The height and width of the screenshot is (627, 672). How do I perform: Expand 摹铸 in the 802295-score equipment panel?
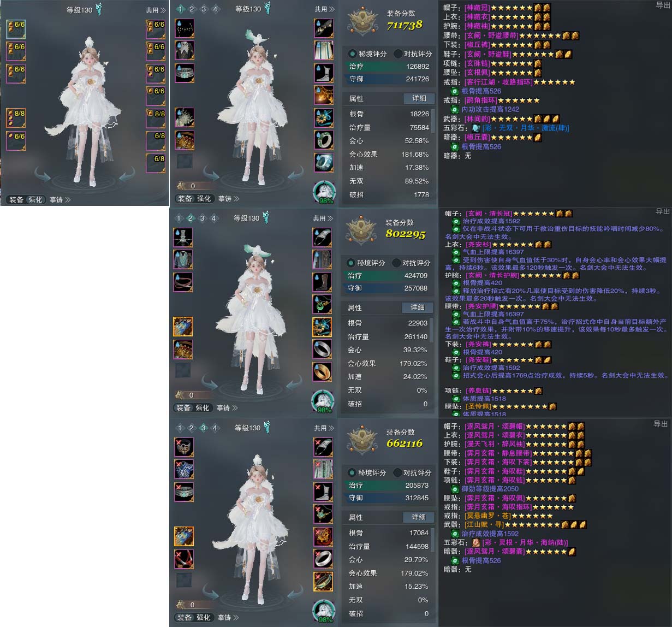(x=227, y=408)
